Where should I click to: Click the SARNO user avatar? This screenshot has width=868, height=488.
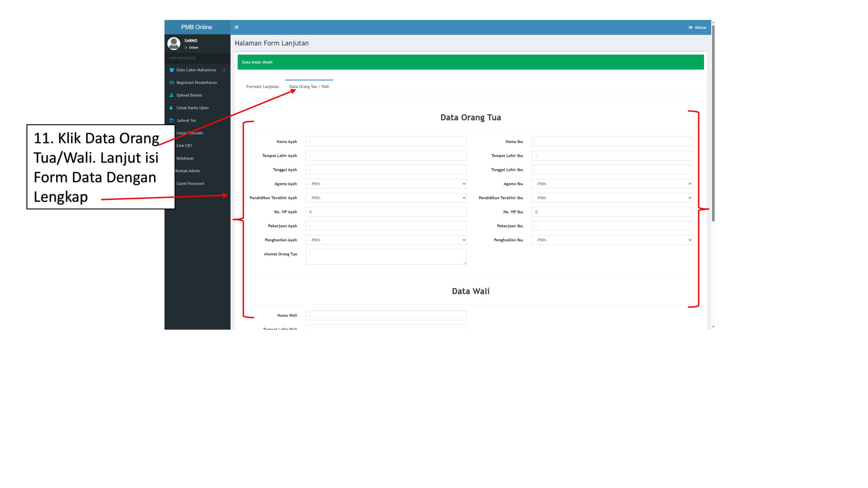tap(174, 43)
